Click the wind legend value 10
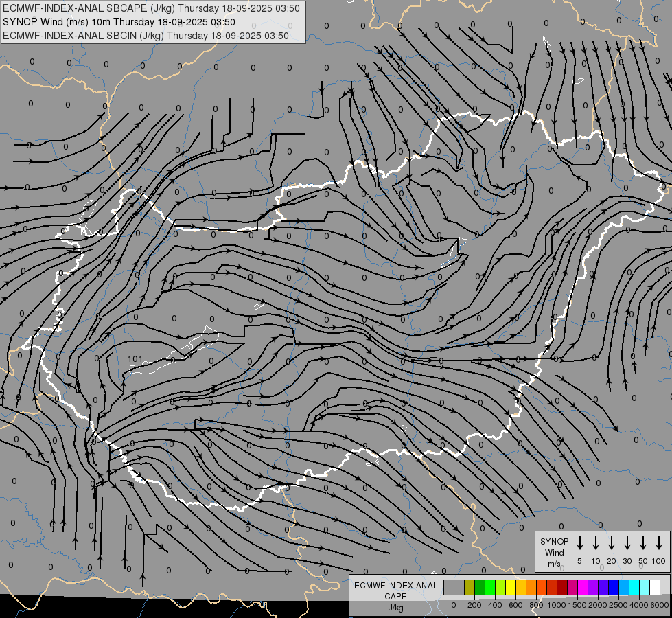The width and height of the screenshot is (672, 618). pos(595,561)
